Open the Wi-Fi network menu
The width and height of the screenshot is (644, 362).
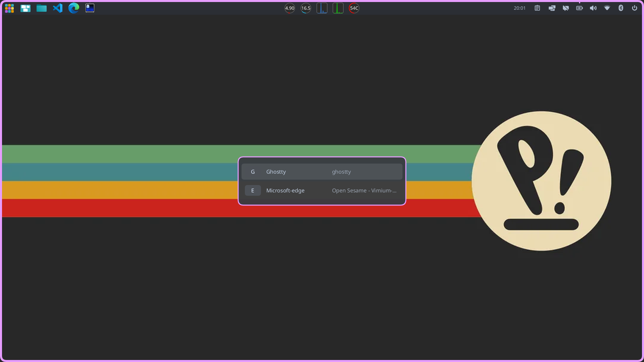(607, 8)
